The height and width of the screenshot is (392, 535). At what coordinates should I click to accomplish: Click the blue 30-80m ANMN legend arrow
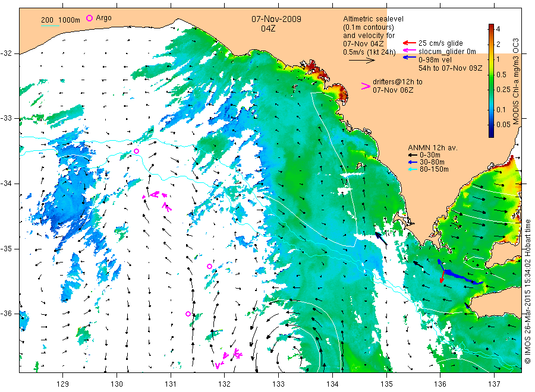pos(413,162)
